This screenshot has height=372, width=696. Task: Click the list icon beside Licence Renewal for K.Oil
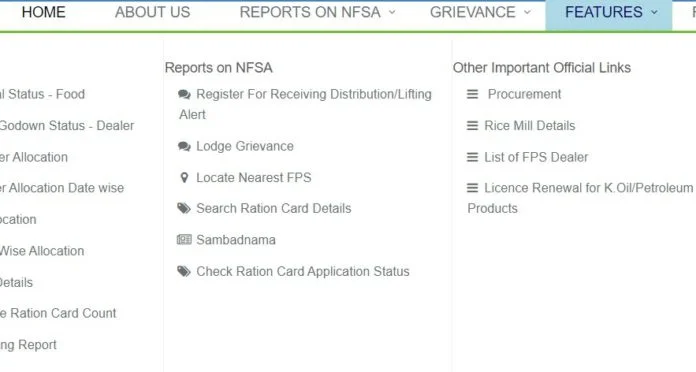point(473,188)
